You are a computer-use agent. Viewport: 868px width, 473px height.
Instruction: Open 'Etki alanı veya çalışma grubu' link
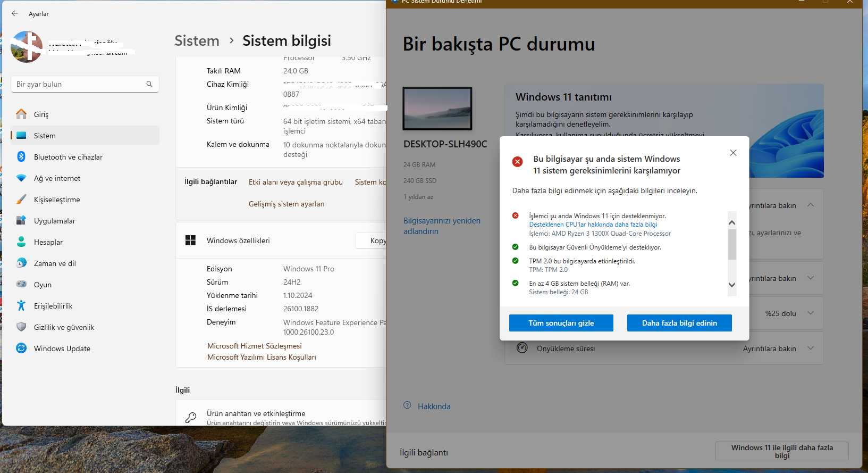[296, 182]
